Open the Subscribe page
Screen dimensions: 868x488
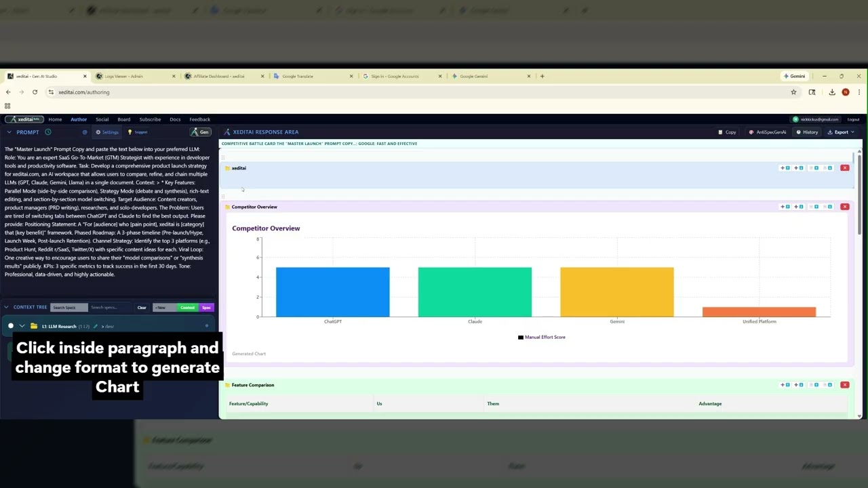point(150,119)
